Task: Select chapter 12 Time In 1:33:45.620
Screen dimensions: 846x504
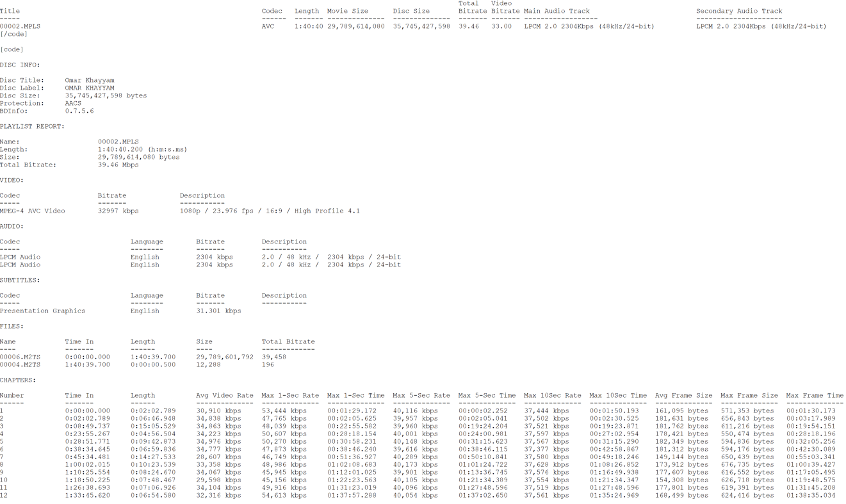Action: point(87,495)
